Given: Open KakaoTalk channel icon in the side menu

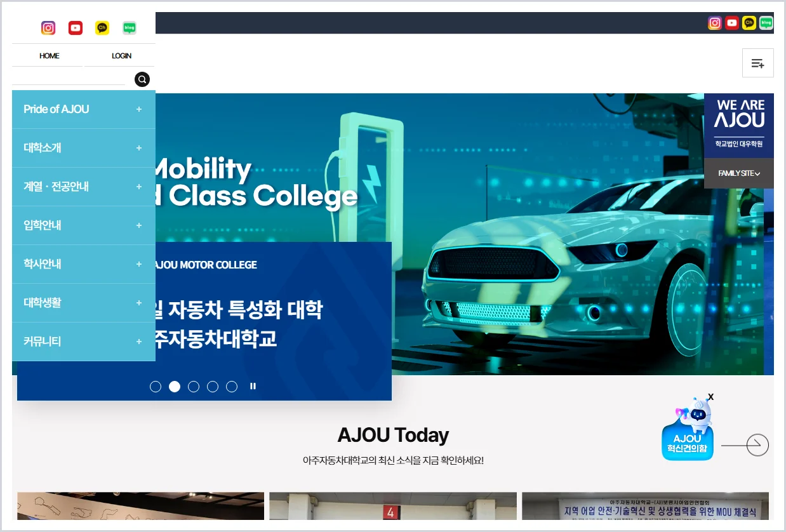Looking at the screenshot, I should coord(102,28).
